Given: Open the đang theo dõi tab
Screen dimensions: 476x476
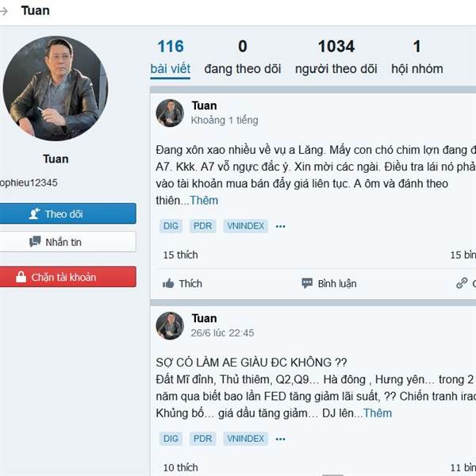Looking at the screenshot, I should tap(242, 57).
